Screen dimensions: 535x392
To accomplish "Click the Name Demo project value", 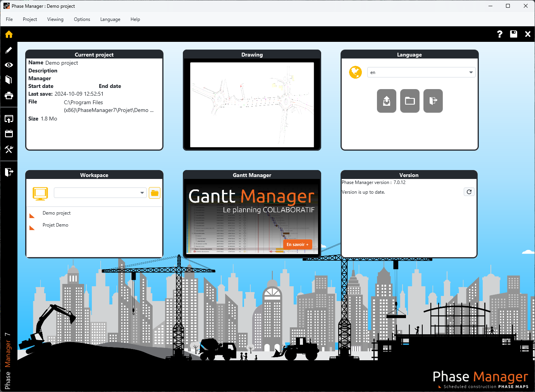I will 62,63.
